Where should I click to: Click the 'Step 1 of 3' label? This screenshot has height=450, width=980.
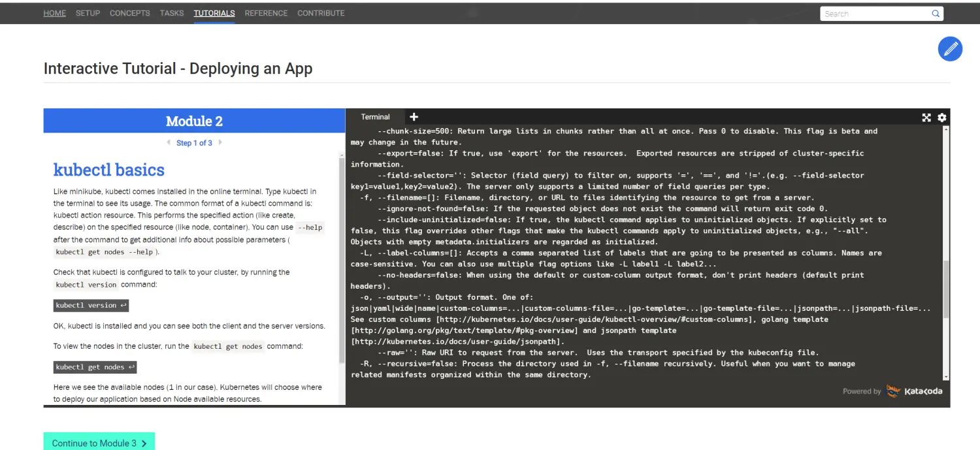pos(194,143)
